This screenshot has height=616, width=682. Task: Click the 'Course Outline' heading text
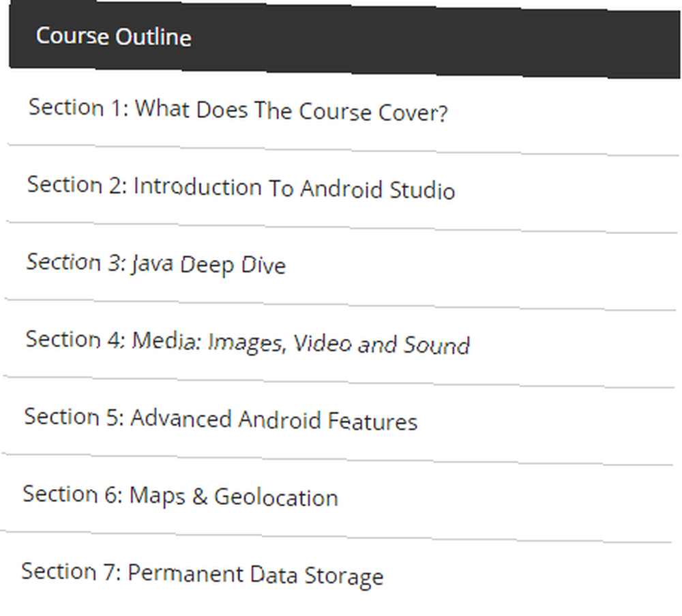click(x=113, y=37)
